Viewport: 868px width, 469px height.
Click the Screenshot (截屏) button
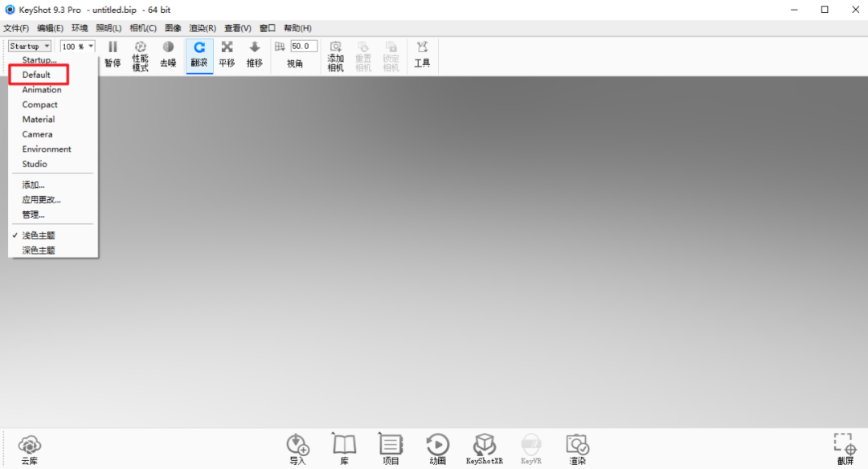click(x=845, y=449)
